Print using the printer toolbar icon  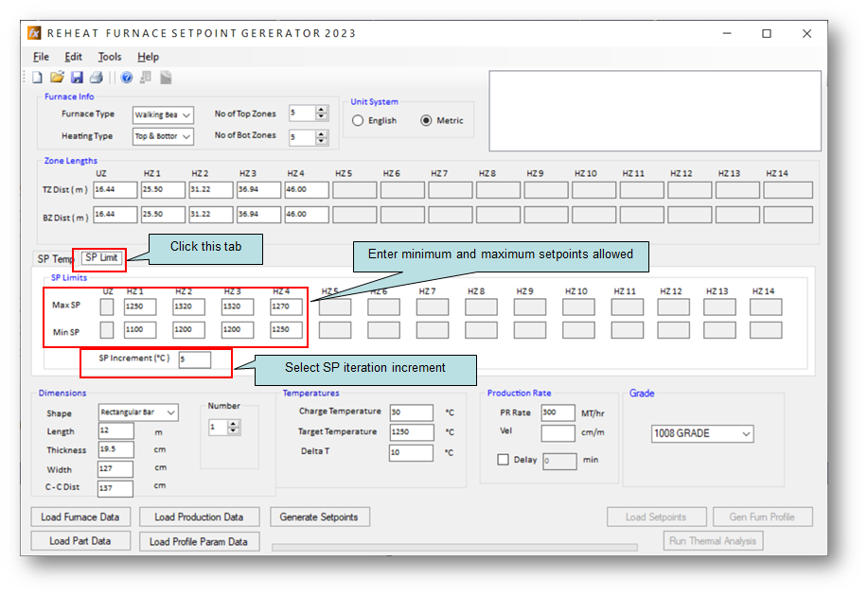97,78
